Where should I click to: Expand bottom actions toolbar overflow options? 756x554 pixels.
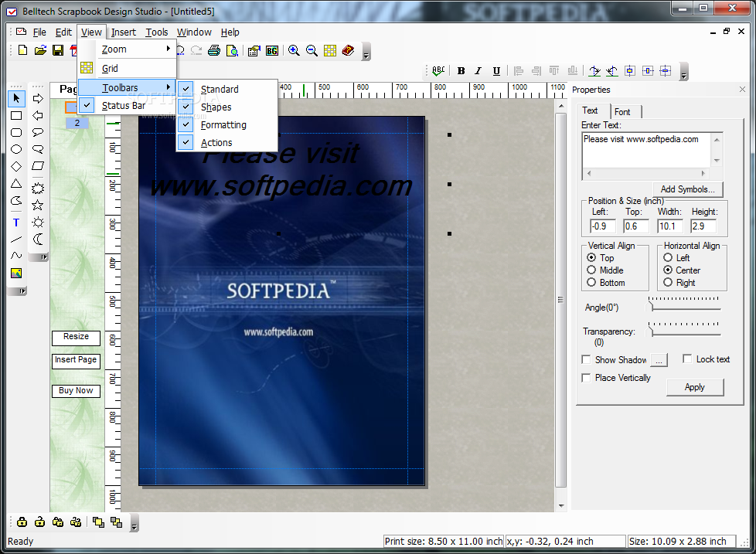(x=135, y=523)
